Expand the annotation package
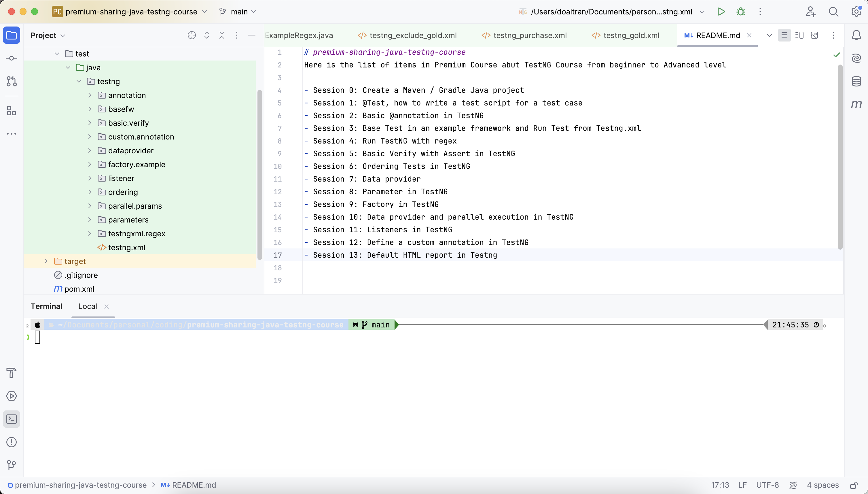This screenshot has width=868, height=494. 90,95
